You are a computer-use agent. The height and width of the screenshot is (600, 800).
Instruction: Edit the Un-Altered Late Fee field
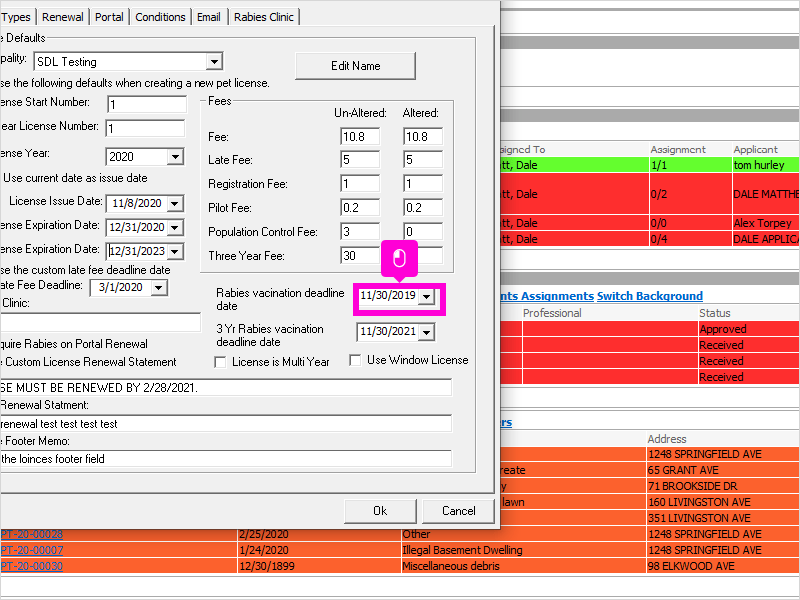pyautogui.click(x=360, y=160)
